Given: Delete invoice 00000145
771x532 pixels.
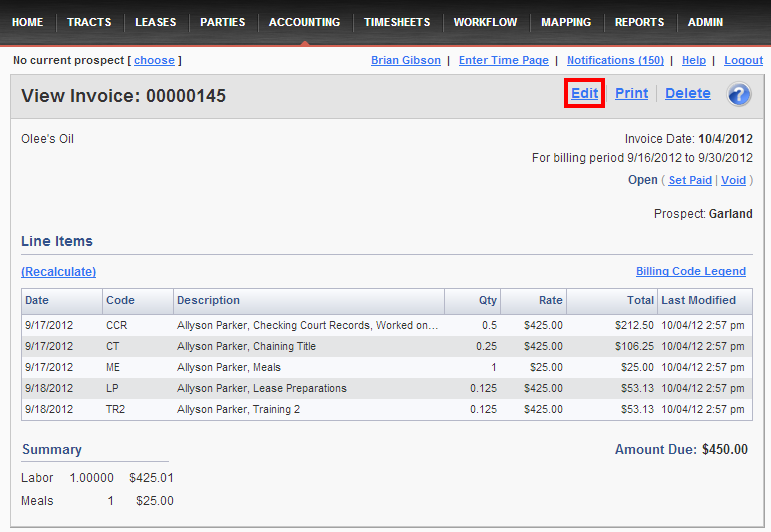Looking at the screenshot, I should pos(687,93).
